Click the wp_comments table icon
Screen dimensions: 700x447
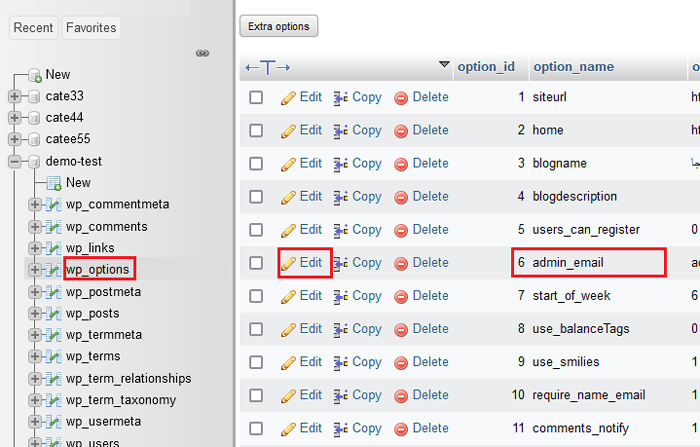(54, 226)
